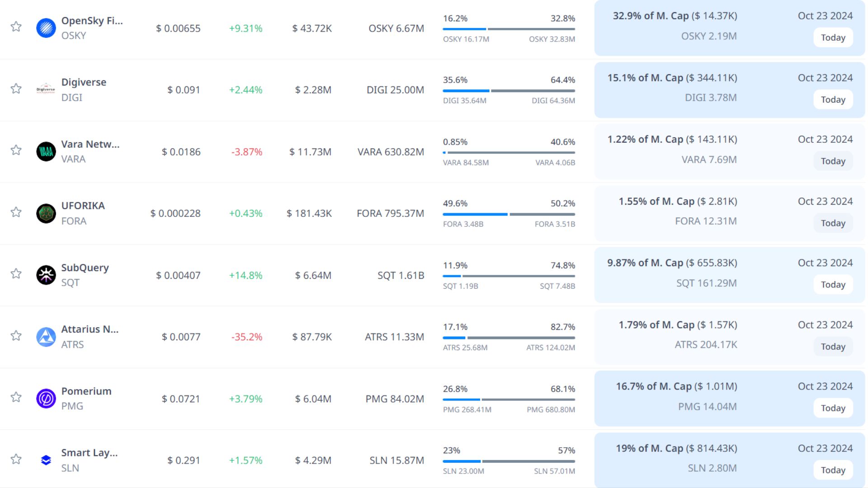Click the Smart Layer SLN icon
868x488 pixels.
(46, 460)
